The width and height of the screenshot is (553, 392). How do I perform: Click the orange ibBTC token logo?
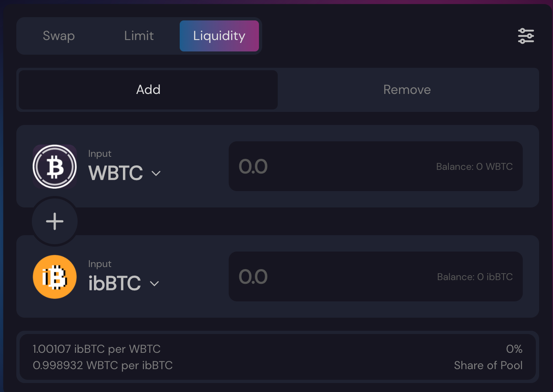point(55,277)
